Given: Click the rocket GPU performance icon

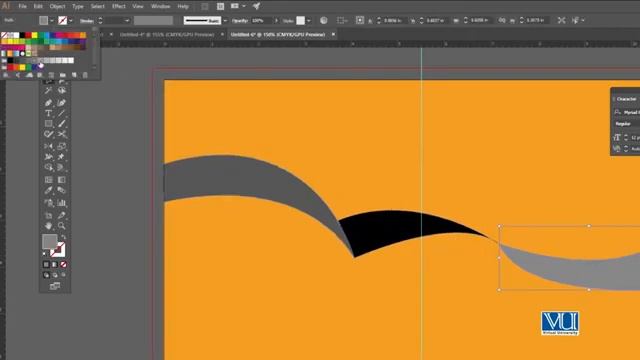Looking at the screenshot, I should (256, 6).
